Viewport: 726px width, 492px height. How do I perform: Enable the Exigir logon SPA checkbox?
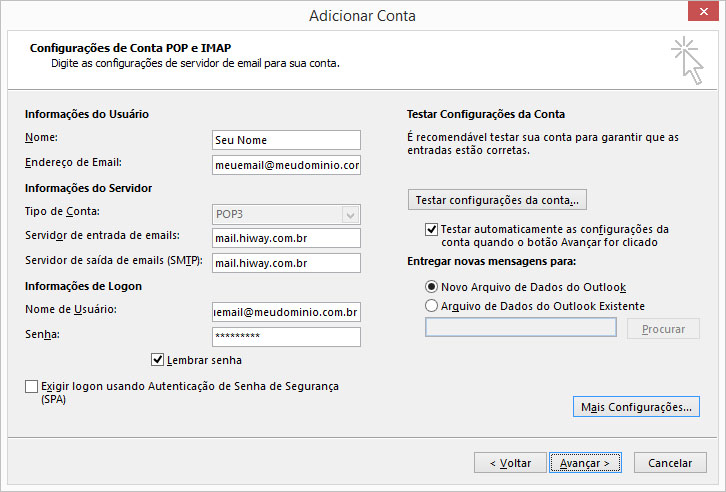(32, 386)
